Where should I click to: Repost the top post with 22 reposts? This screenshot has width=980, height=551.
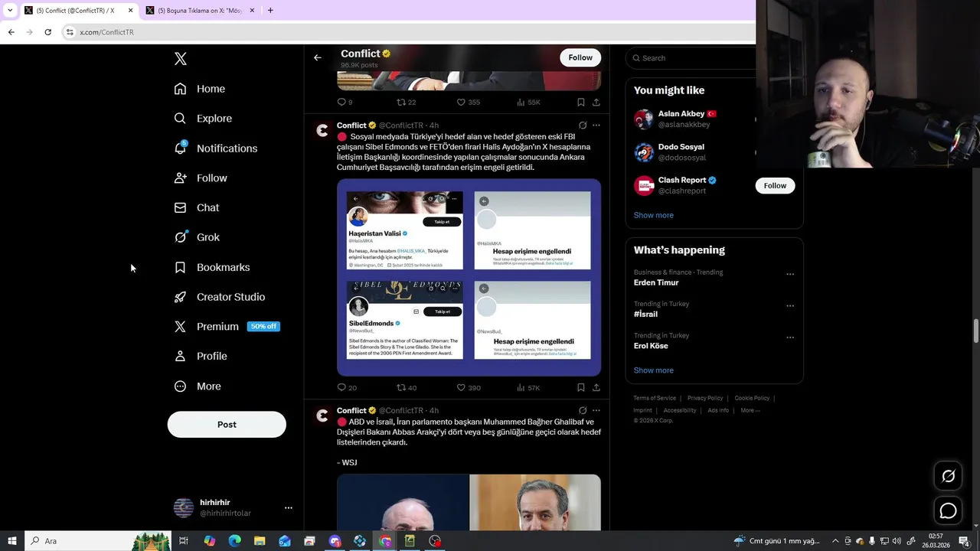[x=407, y=103]
